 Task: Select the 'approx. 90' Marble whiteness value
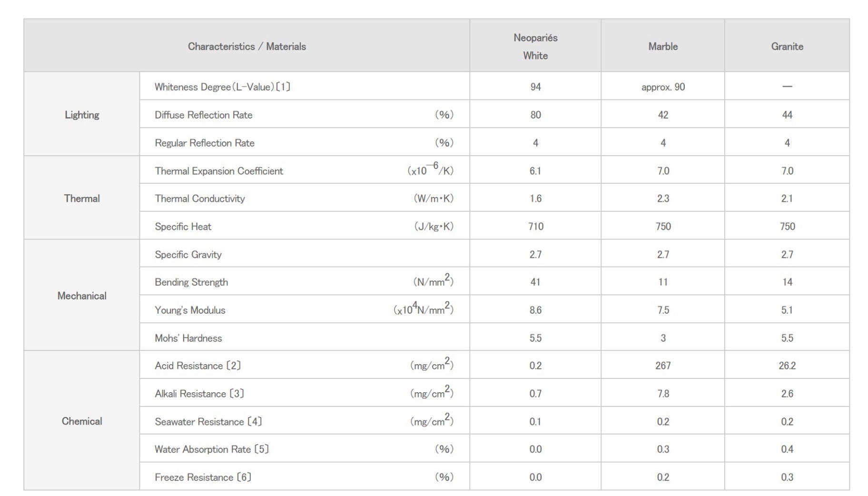(x=662, y=87)
